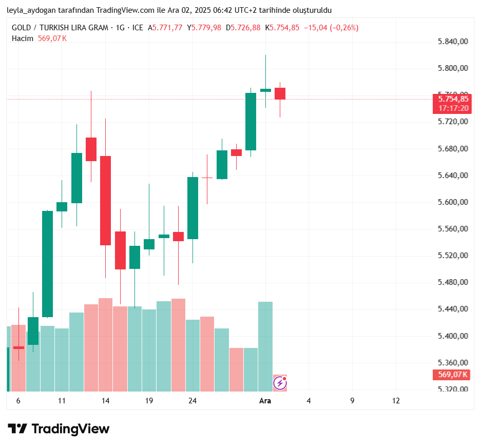Click the 14 date label on time axis

(105, 401)
